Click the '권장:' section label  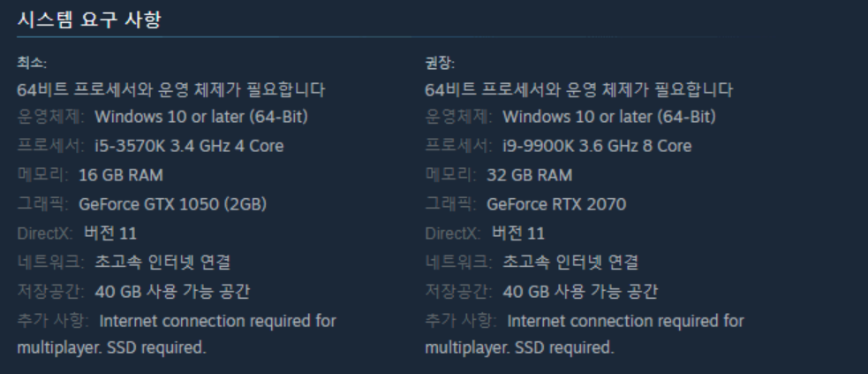[440, 63]
